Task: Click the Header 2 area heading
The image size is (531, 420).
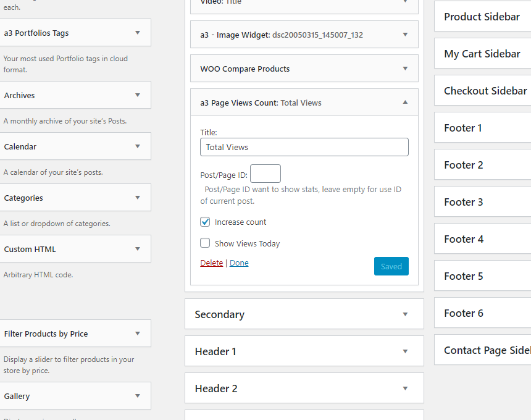Action: click(x=216, y=388)
